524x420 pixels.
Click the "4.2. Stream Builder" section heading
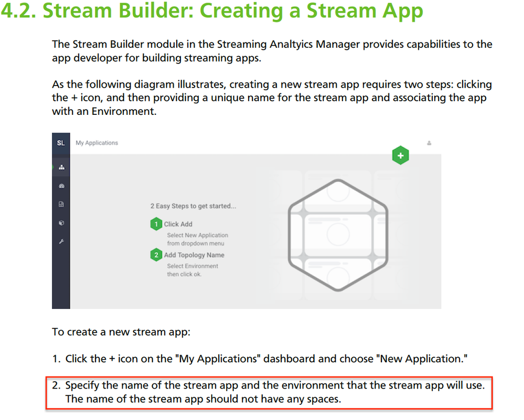pos(212,10)
